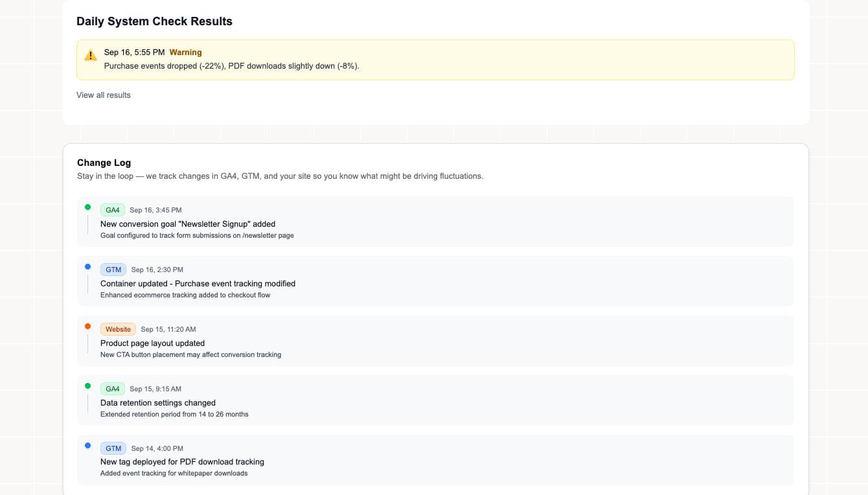Click the Warning status label in the alert

click(185, 52)
